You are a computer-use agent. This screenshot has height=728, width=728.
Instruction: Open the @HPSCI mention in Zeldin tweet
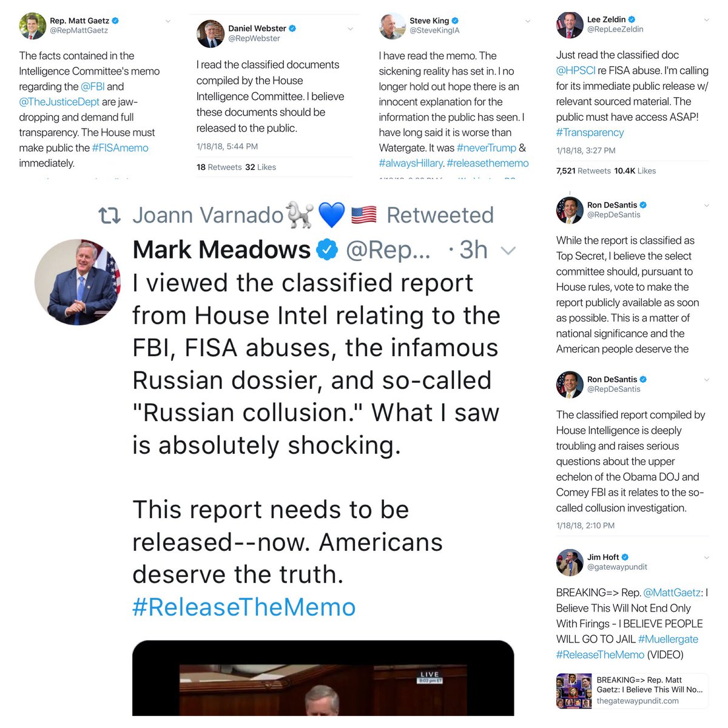(x=576, y=70)
